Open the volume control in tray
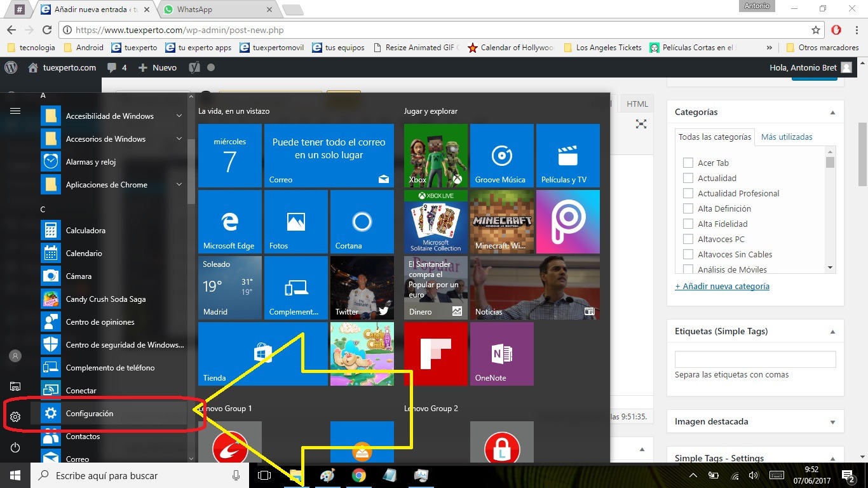Screen dimensions: 868x488 tap(754, 475)
